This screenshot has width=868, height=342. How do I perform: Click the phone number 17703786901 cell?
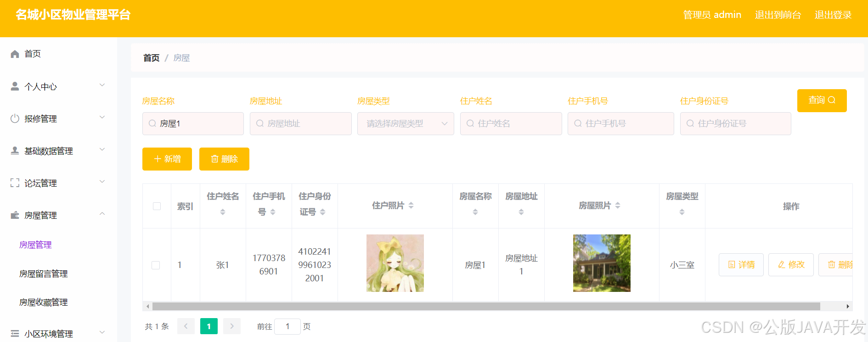tap(269, 265)
